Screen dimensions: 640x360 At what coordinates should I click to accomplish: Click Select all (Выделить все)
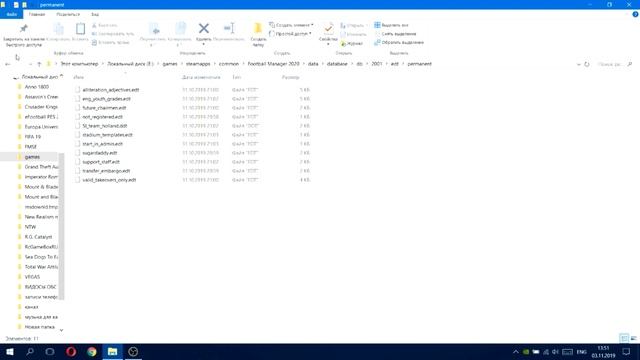[391, 25]
